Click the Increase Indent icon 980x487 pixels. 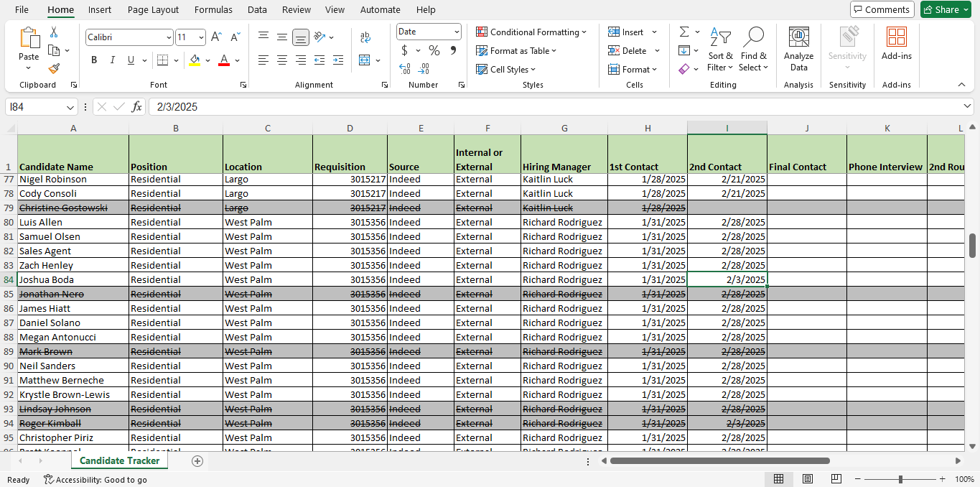[337, 60]
